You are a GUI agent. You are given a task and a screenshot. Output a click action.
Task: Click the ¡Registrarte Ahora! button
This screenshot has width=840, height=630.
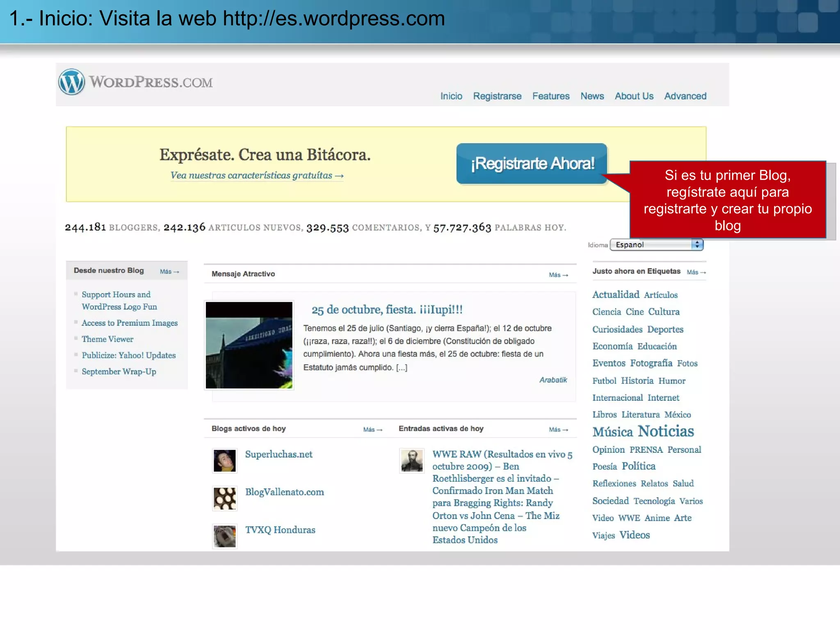coord(532,163)
